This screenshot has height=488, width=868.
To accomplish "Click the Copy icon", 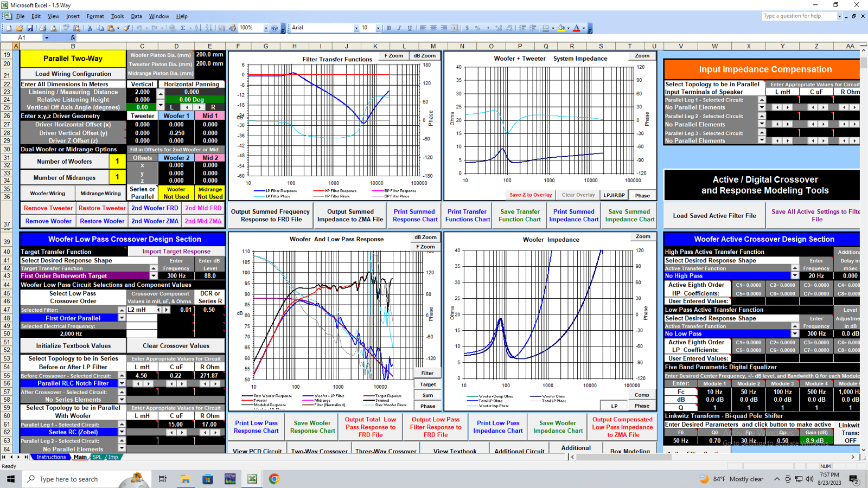I will 100,28.
